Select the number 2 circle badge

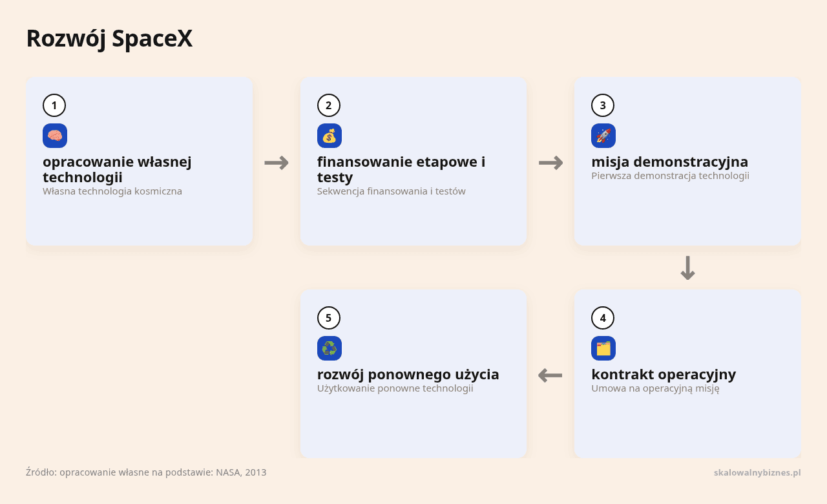pos(329,105)
